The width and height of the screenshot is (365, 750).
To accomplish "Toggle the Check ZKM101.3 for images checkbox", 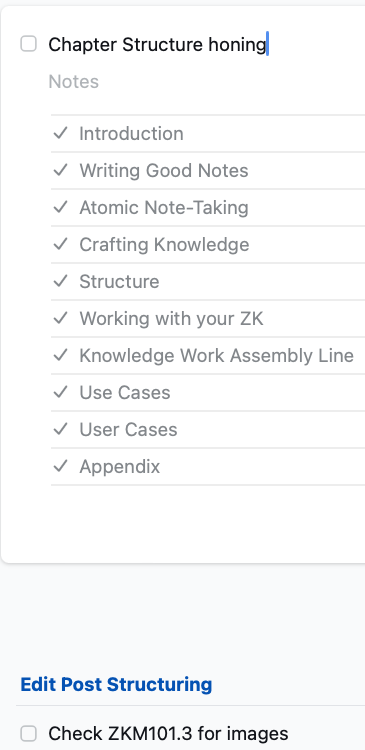I will 28,733.
